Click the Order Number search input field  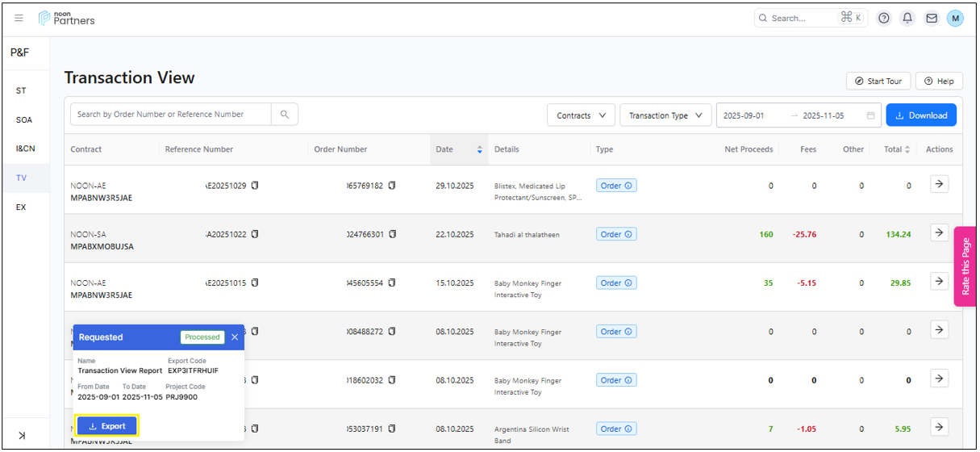tap(170, 115)
